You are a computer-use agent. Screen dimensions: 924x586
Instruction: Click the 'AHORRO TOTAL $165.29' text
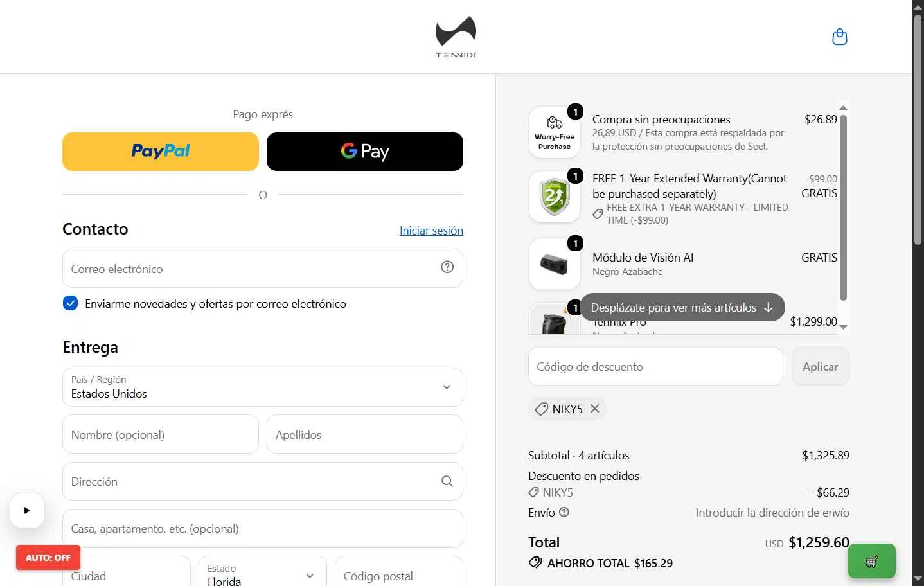[610, 564]
